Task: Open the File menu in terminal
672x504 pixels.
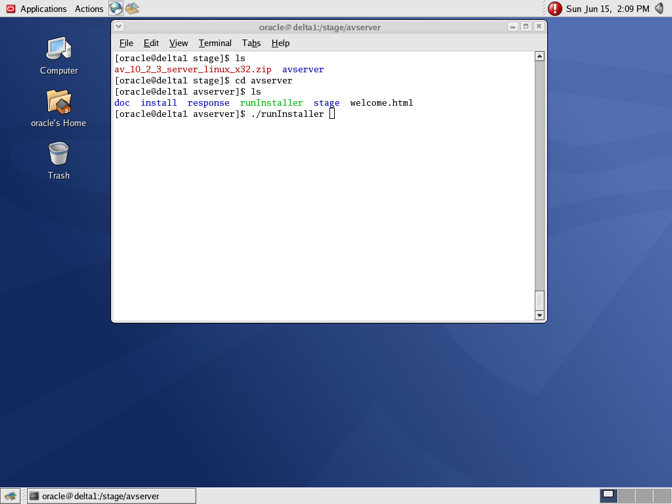Action: coord(126,43)
